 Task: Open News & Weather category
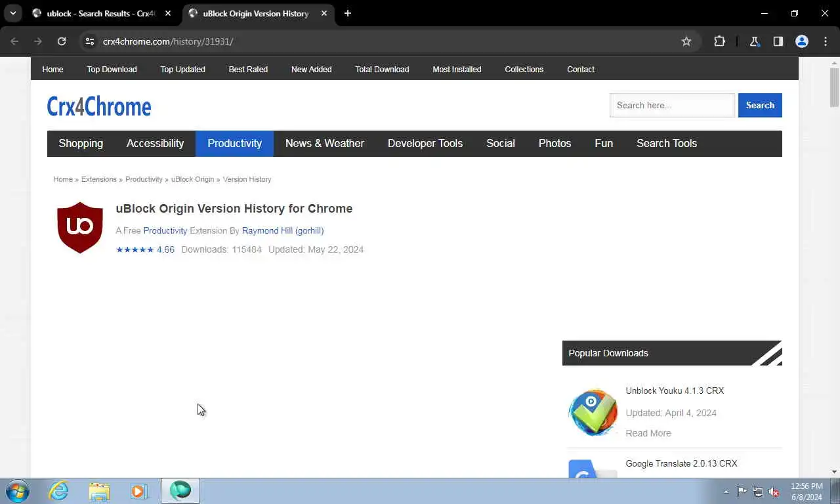325,143
